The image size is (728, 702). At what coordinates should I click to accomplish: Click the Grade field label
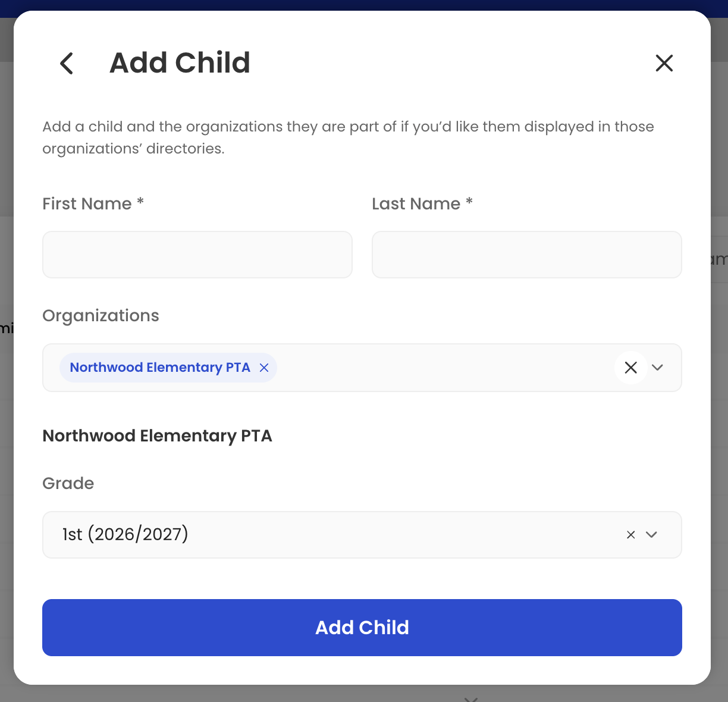pos(68,483)
